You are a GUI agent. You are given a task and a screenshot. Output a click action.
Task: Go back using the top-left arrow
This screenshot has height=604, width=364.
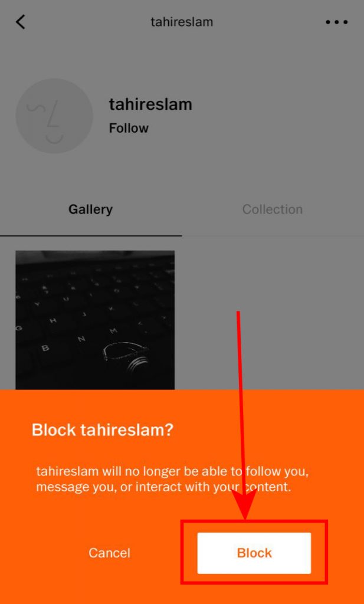[x=21, y=22]
